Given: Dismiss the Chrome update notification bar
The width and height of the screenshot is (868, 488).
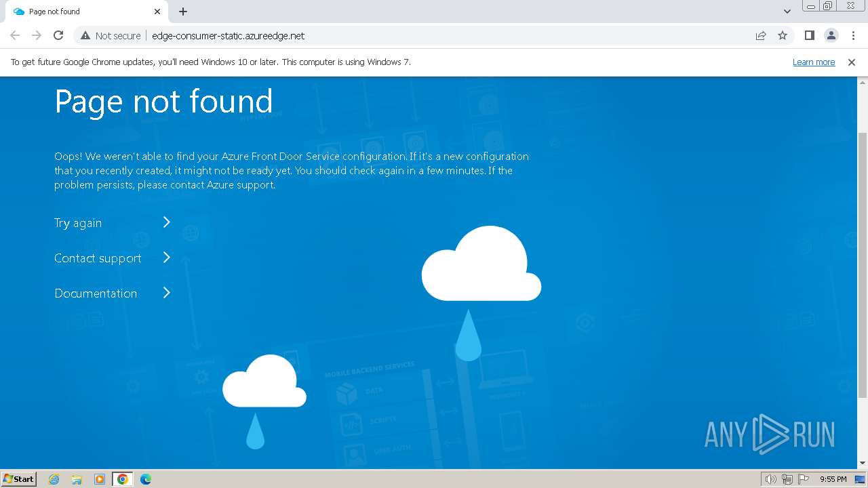Looking at the screenshot, I should 852,62.
